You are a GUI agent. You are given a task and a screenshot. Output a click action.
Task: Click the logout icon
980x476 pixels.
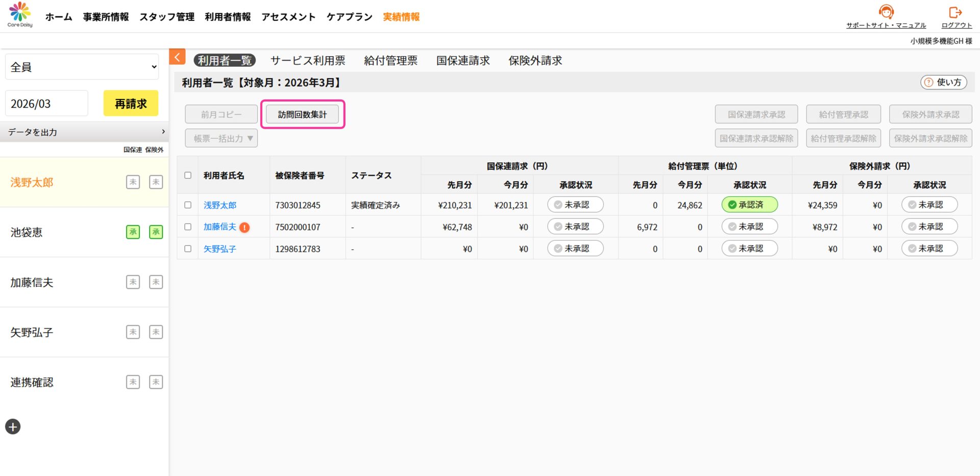(955, 12)
